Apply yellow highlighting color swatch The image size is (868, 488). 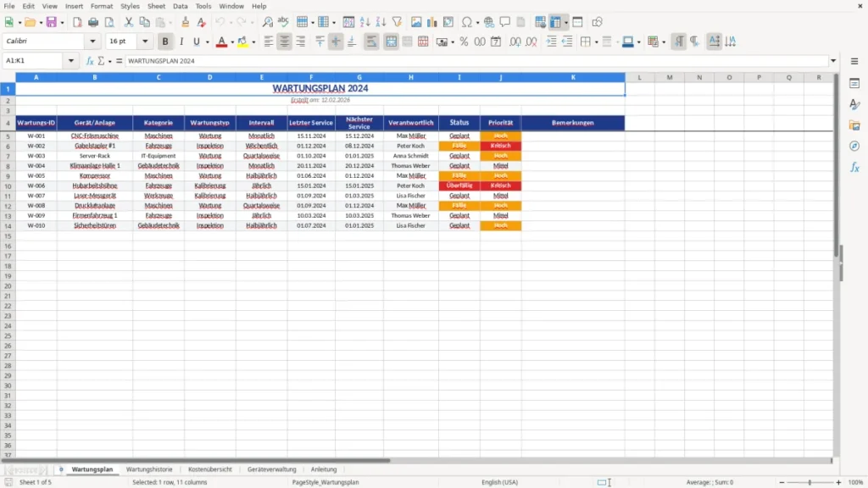[x=242, y=42]
